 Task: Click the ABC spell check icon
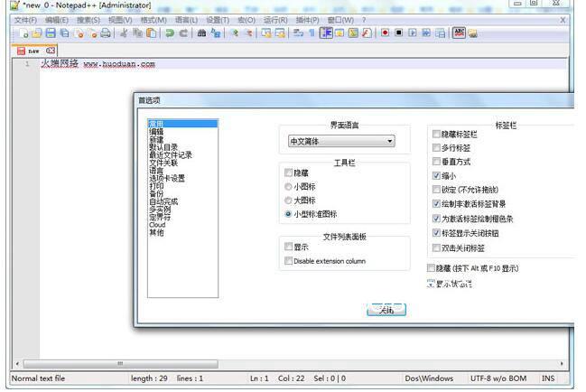point(459,33)
